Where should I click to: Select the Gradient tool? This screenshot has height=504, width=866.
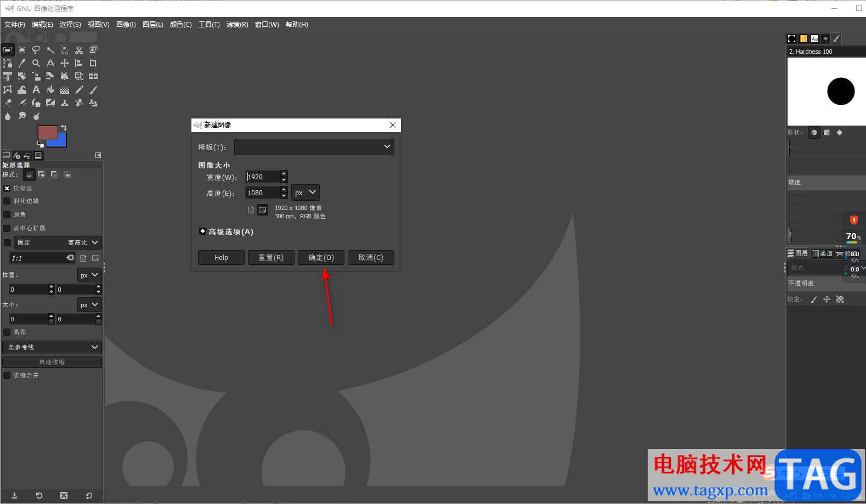(65, 89)
